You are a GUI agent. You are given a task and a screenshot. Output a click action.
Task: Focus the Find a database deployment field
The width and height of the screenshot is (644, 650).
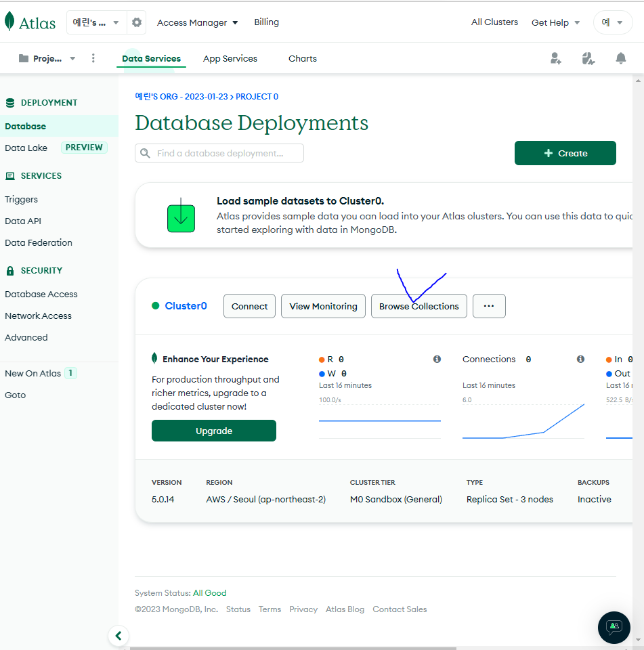[x=219, y=153]
